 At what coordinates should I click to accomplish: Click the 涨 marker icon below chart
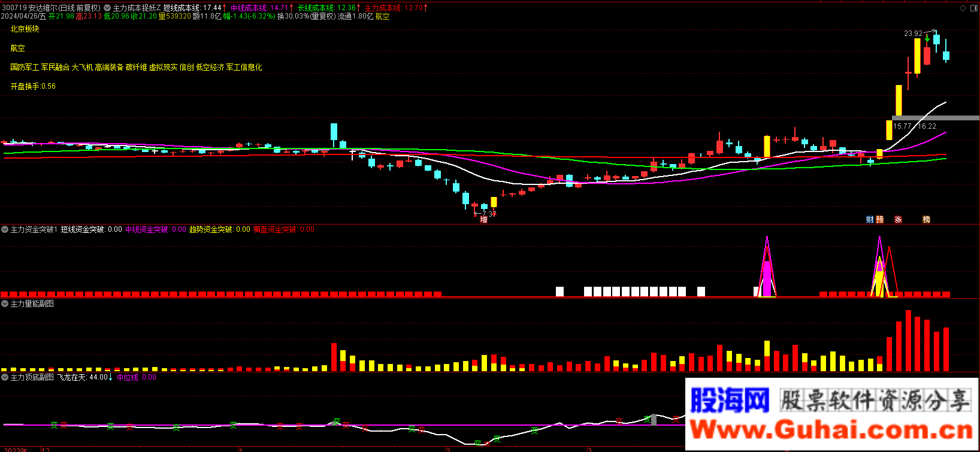898,220
